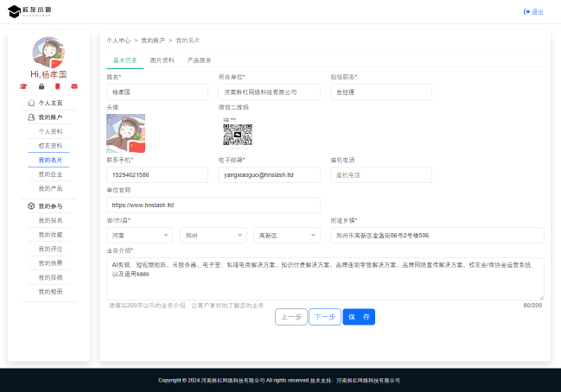Open 校友资料 in sidebar

tap(50, 146)
